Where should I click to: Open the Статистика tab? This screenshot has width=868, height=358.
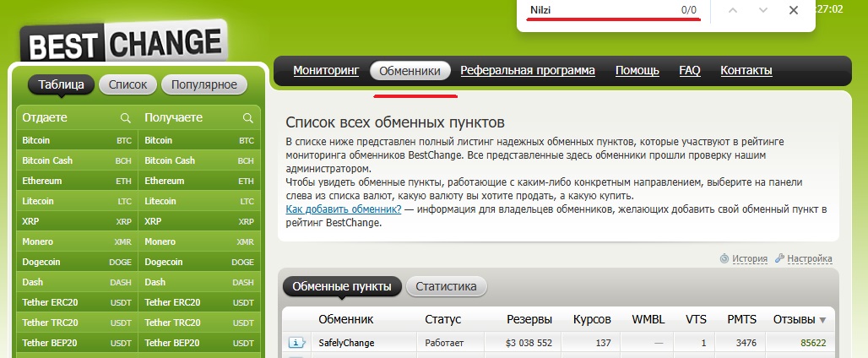point(446,286)
